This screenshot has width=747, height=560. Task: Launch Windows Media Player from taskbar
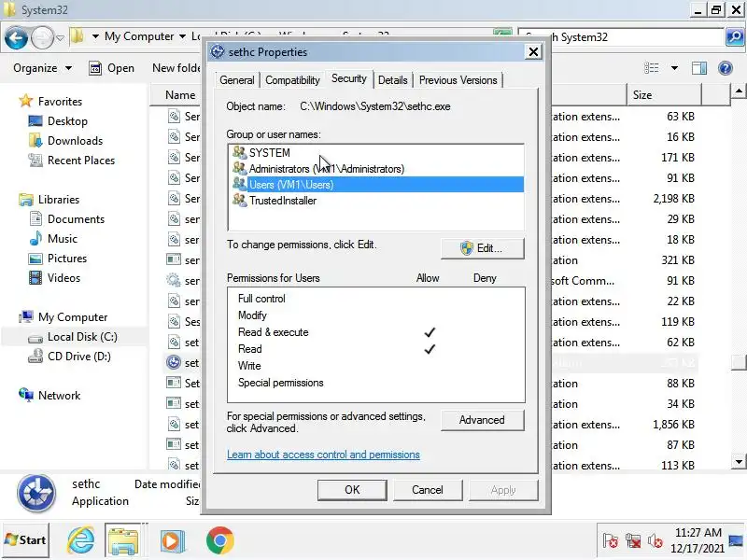[172, 540]
